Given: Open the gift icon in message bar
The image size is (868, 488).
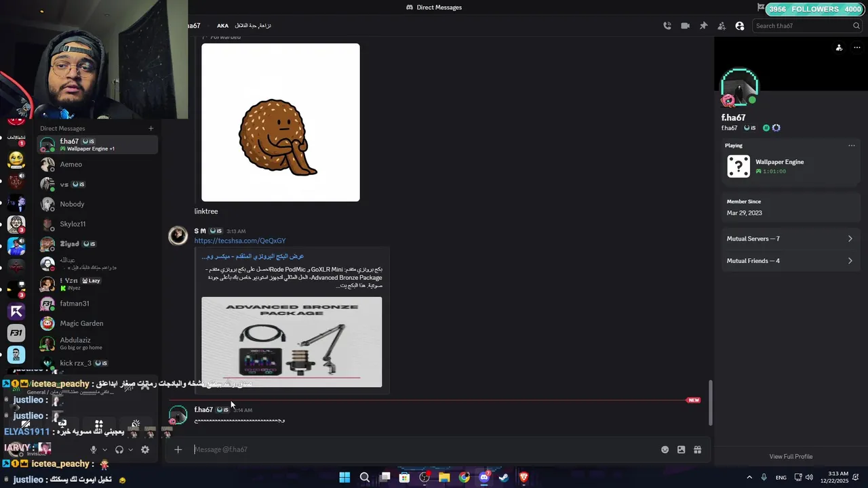Looking at the screenshot, I should point(697,449).
